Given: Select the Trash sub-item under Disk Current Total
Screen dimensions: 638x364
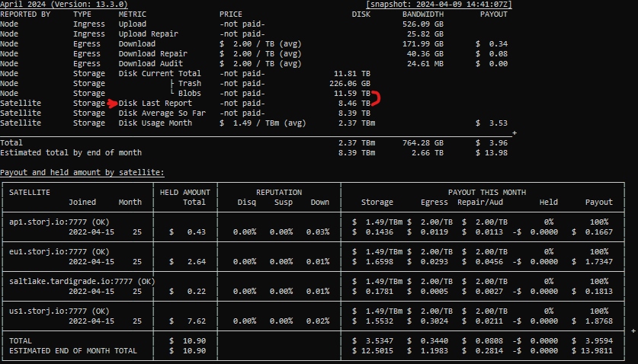Looking at the screenshot, I should pyautogui.click(x=190, y=83).
